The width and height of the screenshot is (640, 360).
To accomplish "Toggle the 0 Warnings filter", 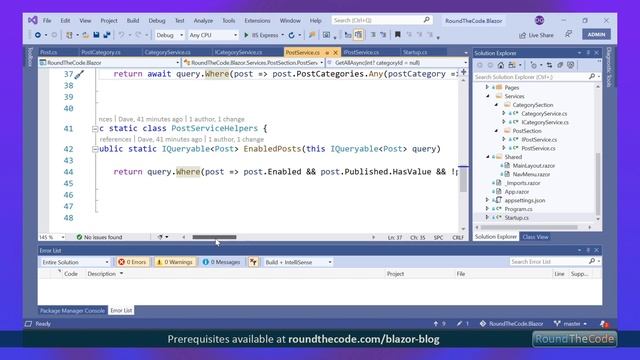I will click(175, 262).
